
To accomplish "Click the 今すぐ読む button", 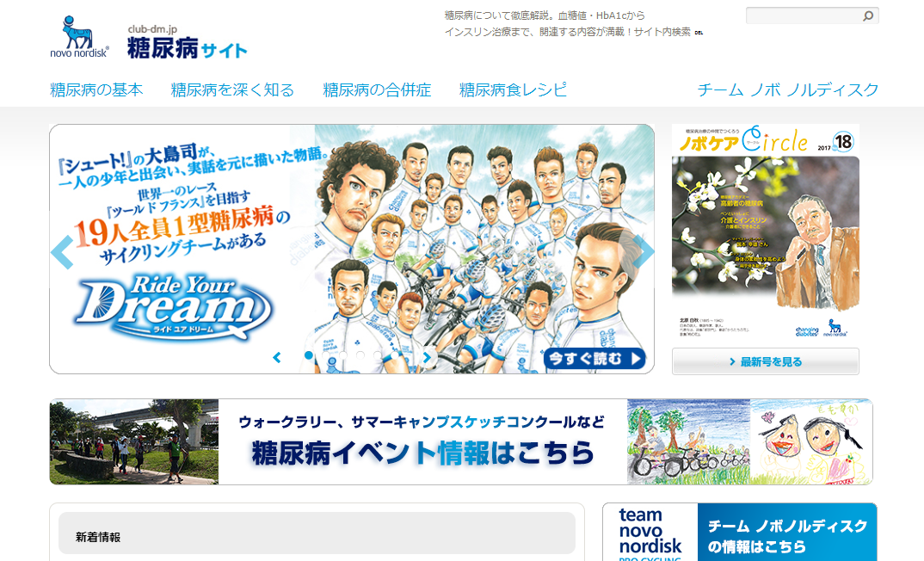I will 594,358.
